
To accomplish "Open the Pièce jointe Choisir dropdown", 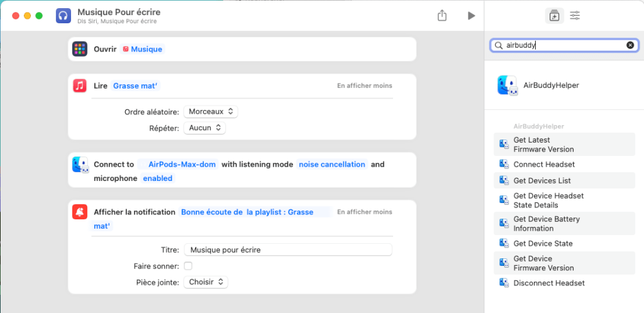I will (x=206, y=282).
